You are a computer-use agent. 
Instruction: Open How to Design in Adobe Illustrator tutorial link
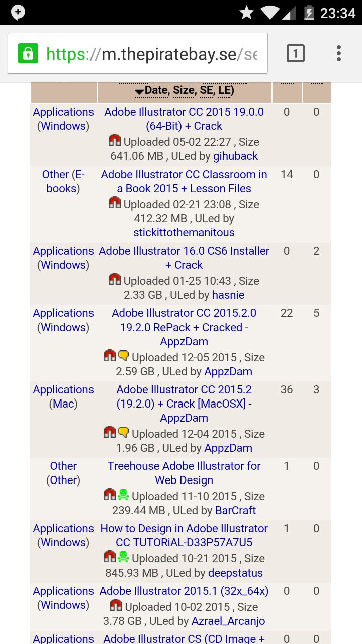click(184, 535)
